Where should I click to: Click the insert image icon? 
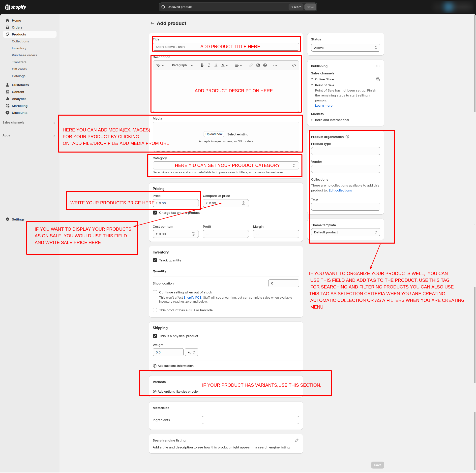point(258,65)
